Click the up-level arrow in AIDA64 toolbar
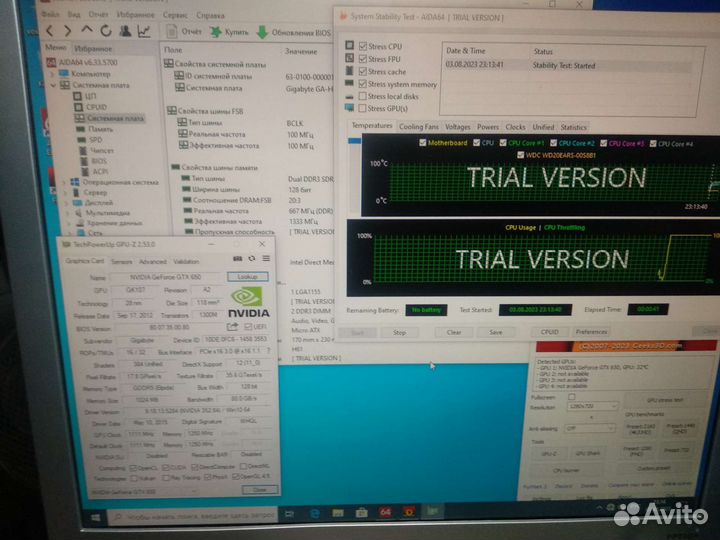Screen dimensions: 720x540 coord(87,30)
